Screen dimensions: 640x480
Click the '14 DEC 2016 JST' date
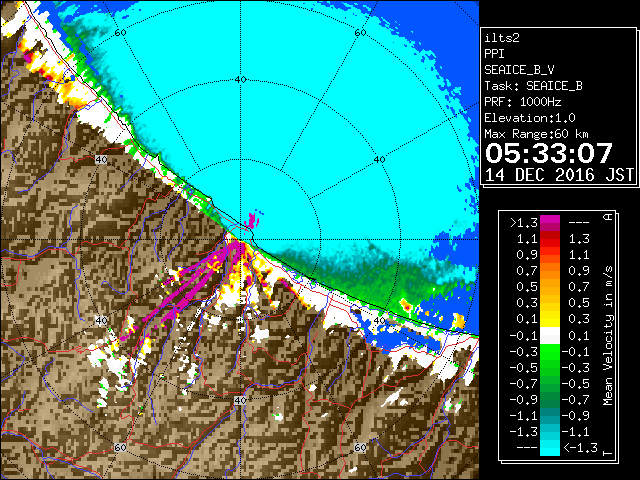click(x=559, y=175)
